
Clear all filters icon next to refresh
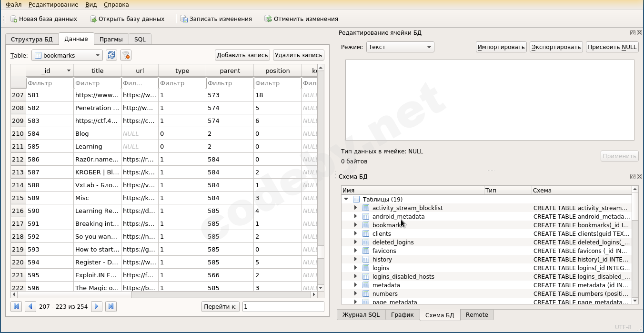coord(126,55)
